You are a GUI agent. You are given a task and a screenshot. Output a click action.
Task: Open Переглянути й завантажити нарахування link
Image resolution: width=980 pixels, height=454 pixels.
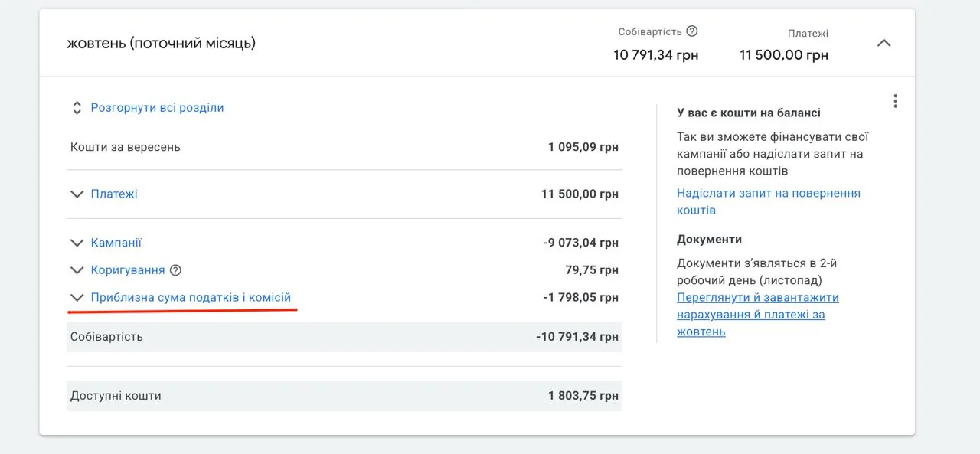(758, 314)
